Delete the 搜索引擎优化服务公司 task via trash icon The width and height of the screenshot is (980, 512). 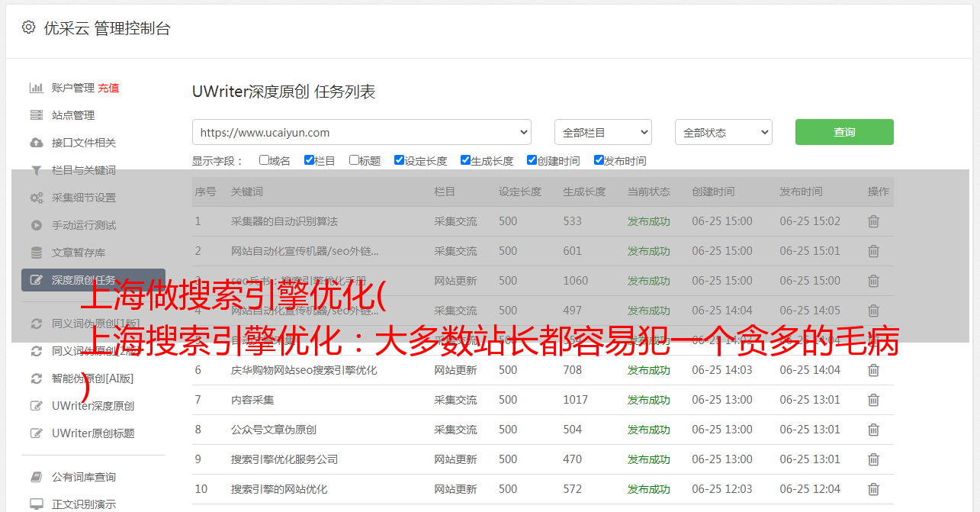pyautogui.click(x=873, y=459)
